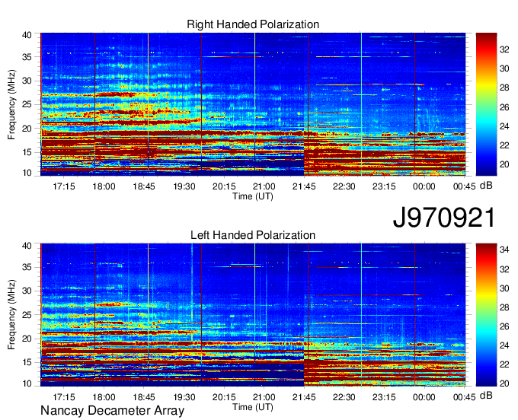
Task: Click the "40" MHz tick on Left Handed plot
Action: point(27,246)
